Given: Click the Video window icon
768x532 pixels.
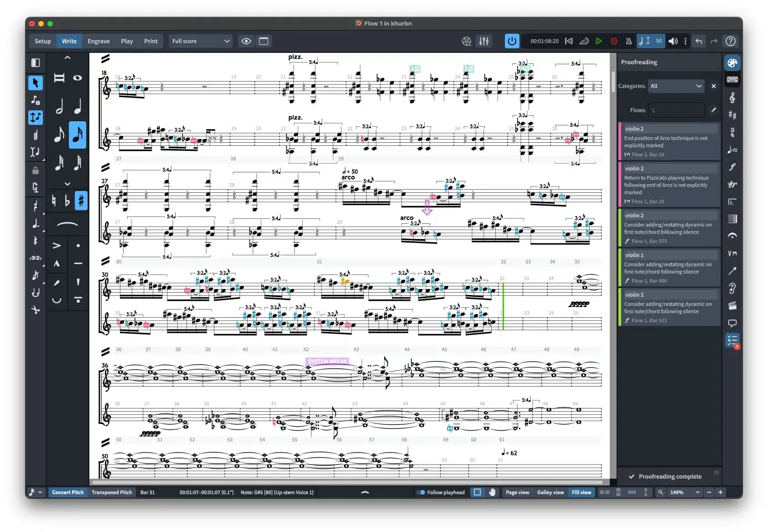Looking at the screenshot, I should click(x=466, y=41).
